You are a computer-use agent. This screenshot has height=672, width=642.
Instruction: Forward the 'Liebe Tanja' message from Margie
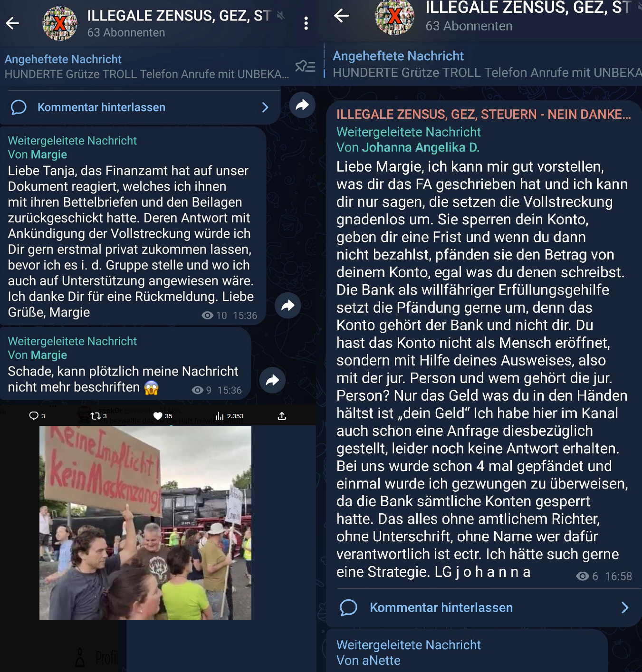pos(288,305)
